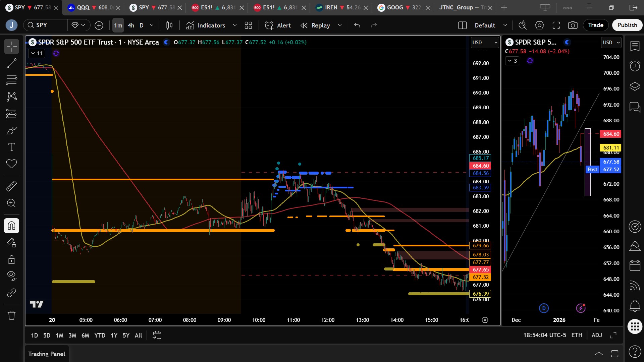This screenshot has height=362, width=644.
Task: Take a chart snapshot with camera icon
Action: 573,25
